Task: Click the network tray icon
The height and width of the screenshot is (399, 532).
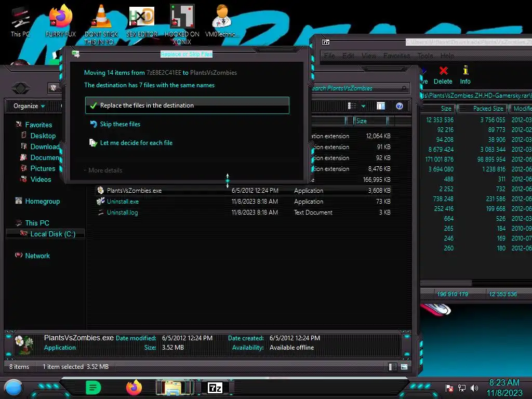Action: (x=462, y=388)
